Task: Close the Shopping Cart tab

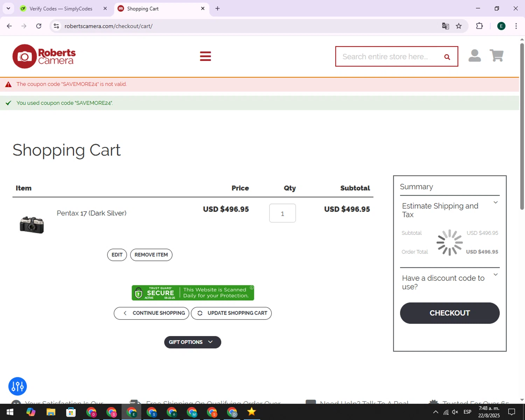Action: click(203, 8)
